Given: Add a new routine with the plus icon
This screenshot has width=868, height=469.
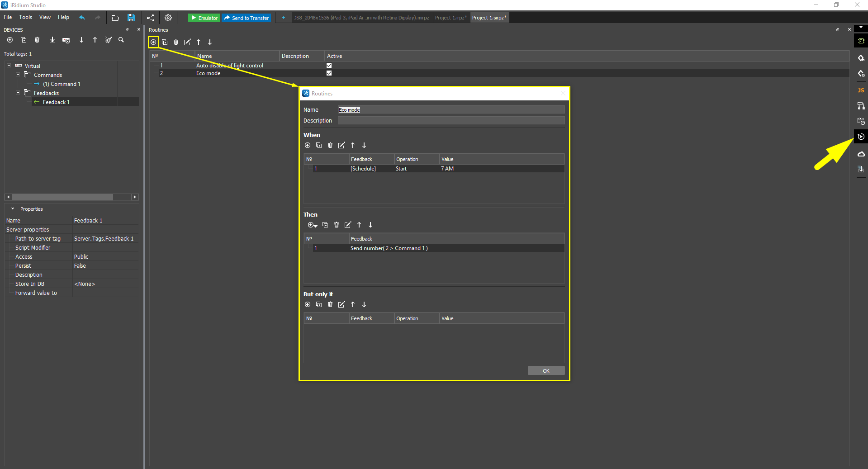Looking at the screenshot, I should coord(153,42).
